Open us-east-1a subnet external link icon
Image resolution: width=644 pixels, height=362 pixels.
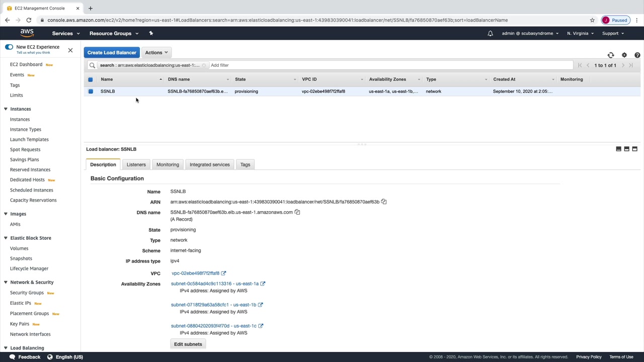click(263, 284)
